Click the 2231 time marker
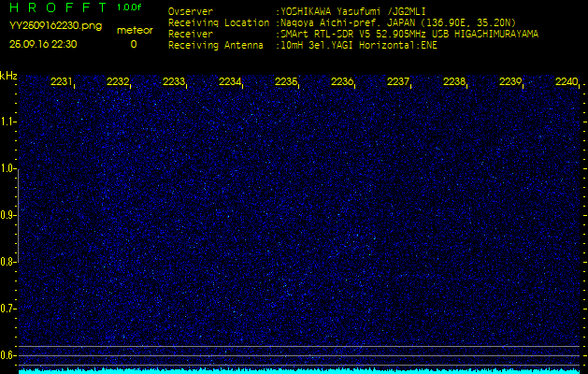 pyautogui.click(x=62, y=82)
